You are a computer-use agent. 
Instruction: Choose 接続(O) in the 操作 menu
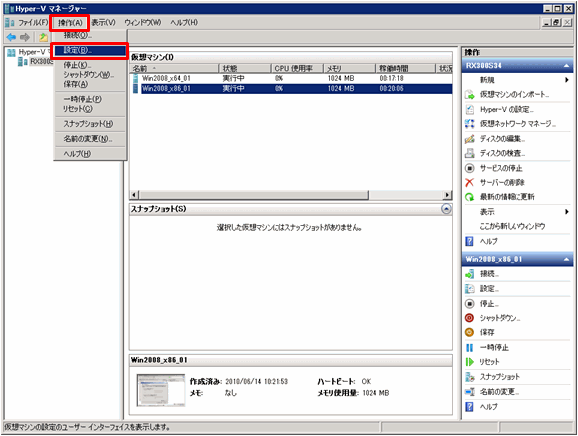(90, 35)
